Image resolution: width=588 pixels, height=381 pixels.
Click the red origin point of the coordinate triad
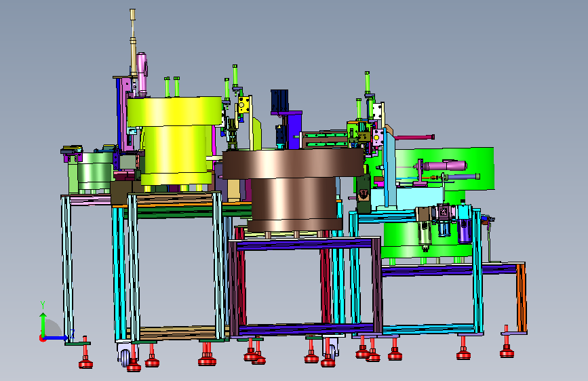42,338
